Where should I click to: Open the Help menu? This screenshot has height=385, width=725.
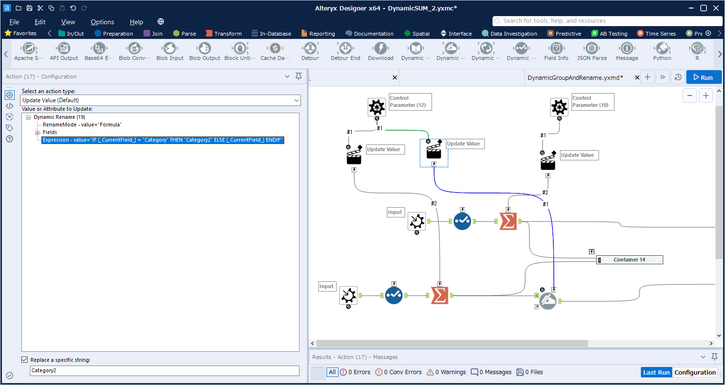[x=136, y=22]
